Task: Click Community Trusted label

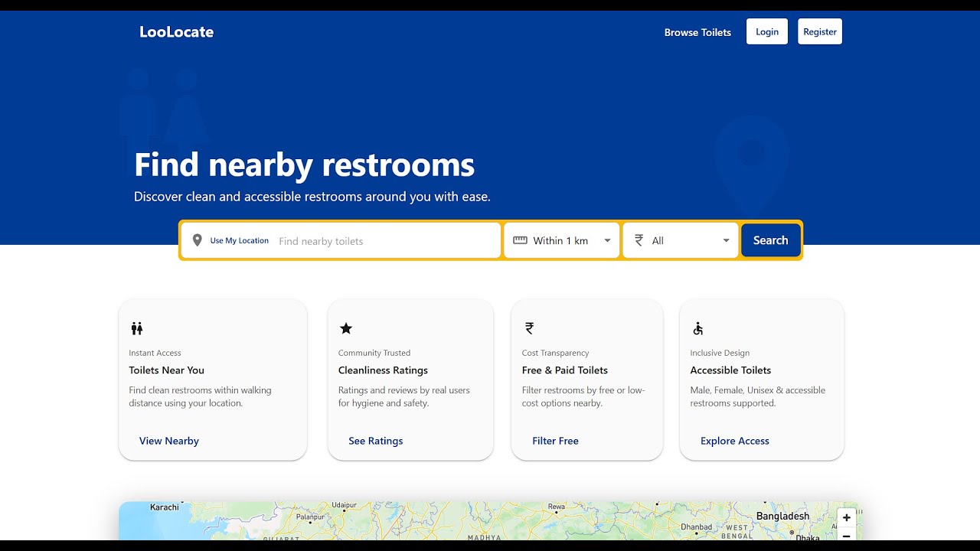Action: (x=374, y=353)
